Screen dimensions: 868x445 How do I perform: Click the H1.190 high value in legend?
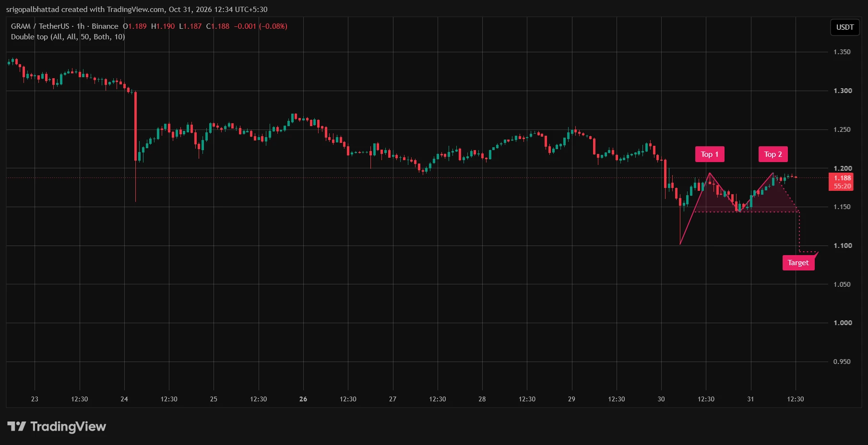click(x=163, y=26)
